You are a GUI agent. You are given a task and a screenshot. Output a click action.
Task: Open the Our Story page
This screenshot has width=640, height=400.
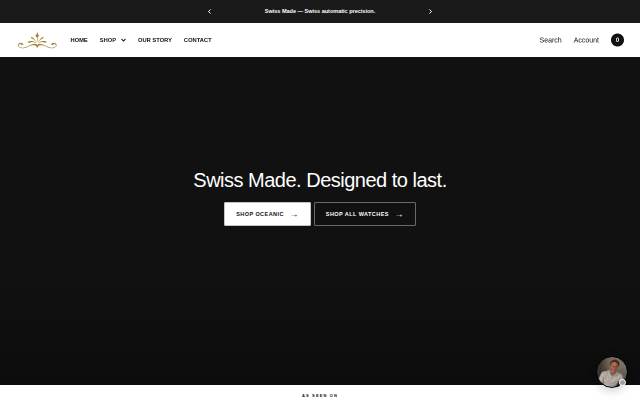[x=155, y=40]
